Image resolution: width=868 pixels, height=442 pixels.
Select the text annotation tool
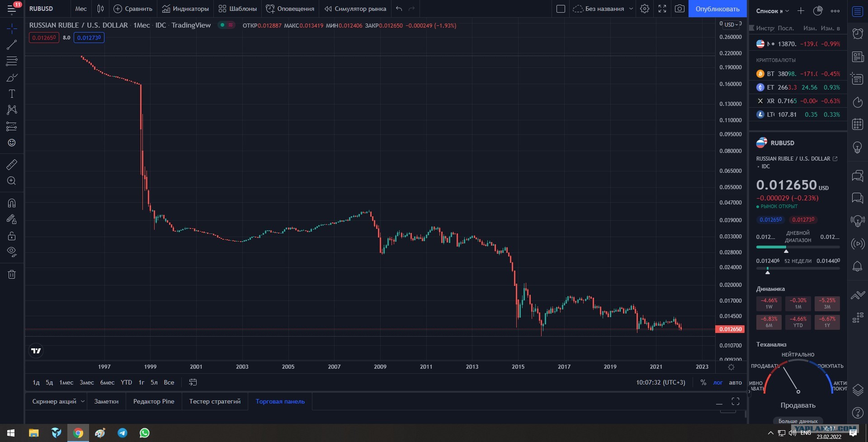(12, 94)
